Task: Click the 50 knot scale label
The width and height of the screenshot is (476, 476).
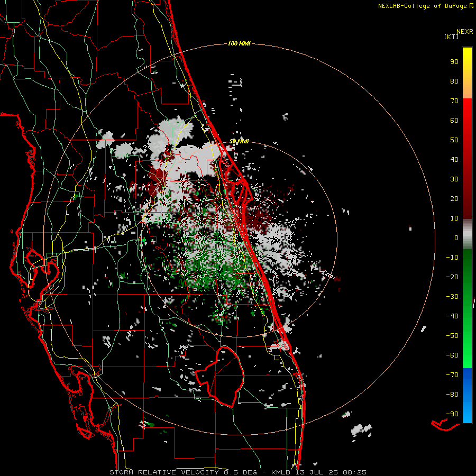Action: click(454, 140)
